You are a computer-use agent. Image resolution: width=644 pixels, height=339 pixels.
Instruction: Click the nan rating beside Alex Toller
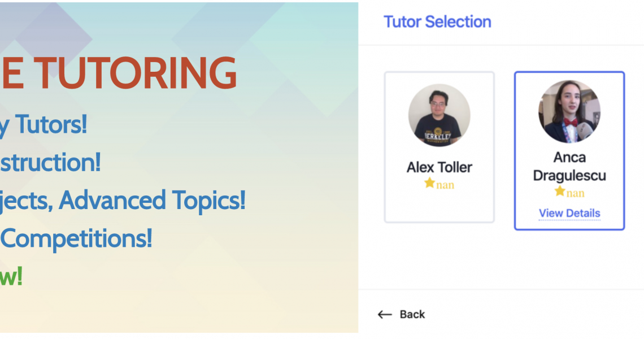[445, 185]
